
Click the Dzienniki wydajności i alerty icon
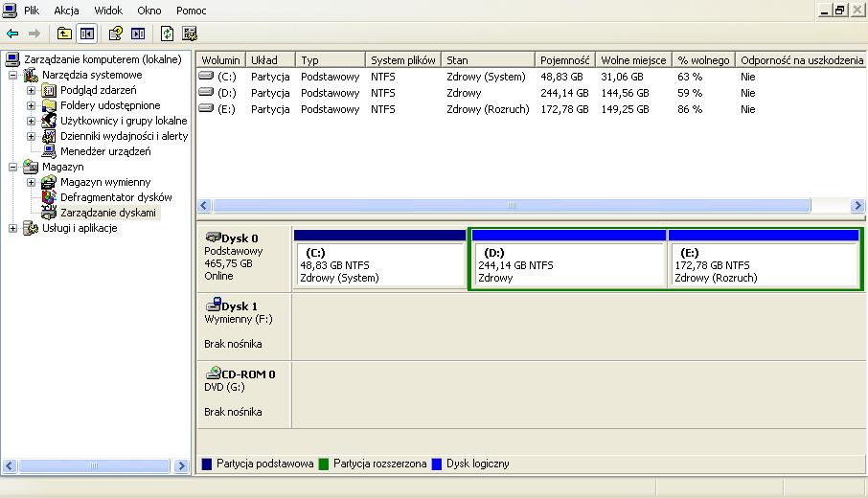pos(49,136)
